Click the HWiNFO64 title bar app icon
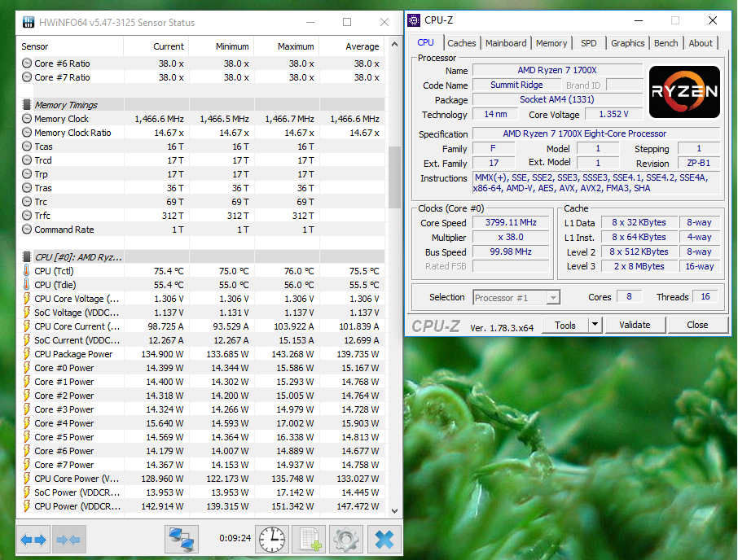738x560 pixels. 29,22
